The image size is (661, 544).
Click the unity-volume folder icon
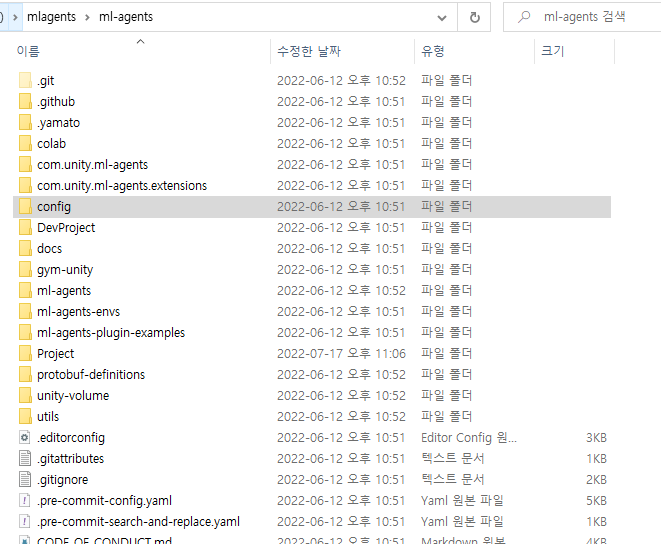(x=25, y=396)
